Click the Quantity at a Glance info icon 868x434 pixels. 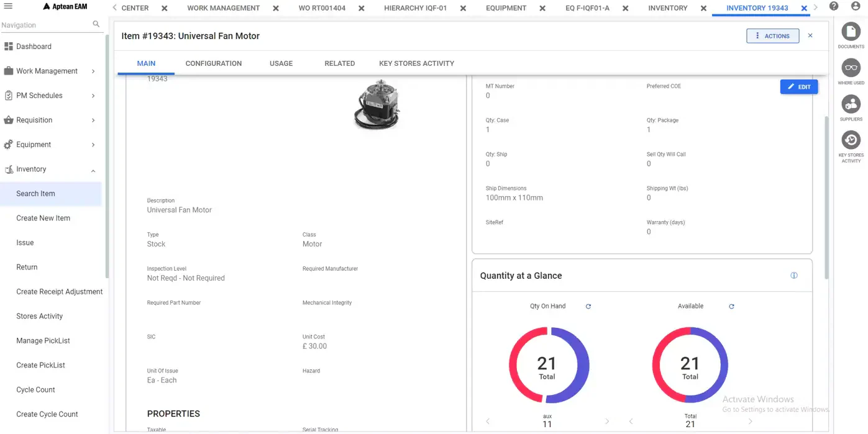(x=794, y=276)
